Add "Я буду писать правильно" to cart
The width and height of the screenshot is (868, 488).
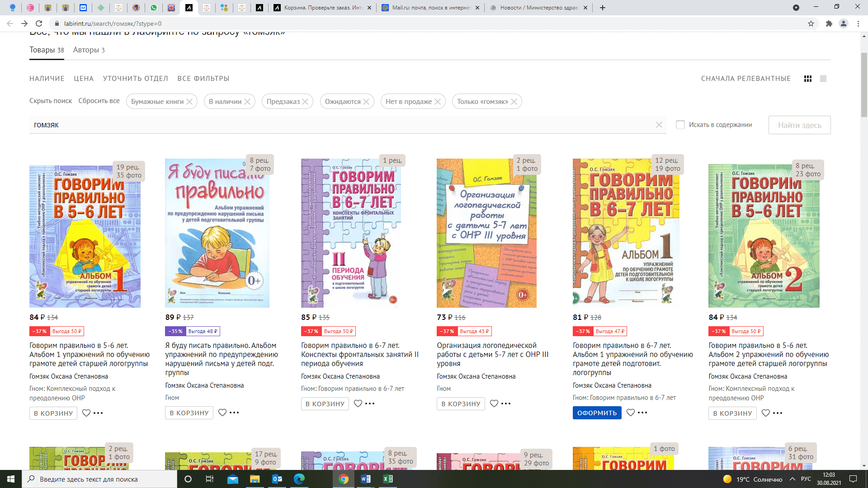point(189,413)
